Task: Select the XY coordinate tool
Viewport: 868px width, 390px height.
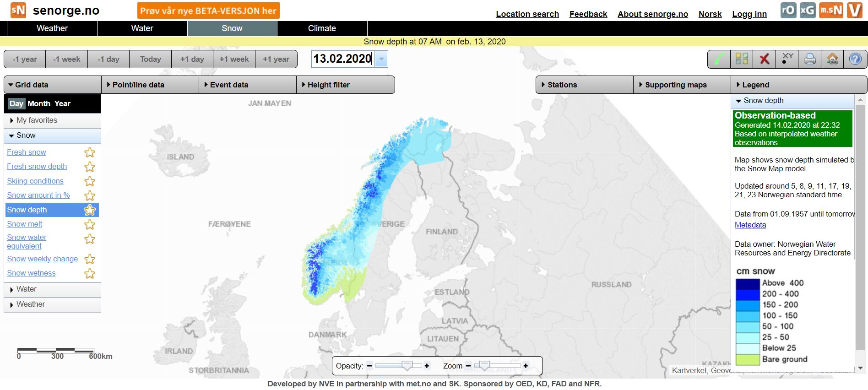Action: coord(787,59)
